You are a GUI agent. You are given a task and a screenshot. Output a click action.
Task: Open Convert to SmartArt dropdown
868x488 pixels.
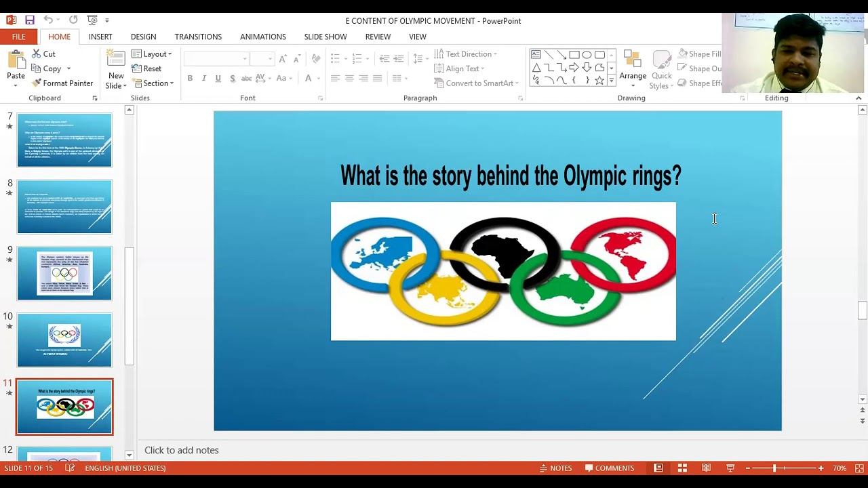[x=476, y=83]
